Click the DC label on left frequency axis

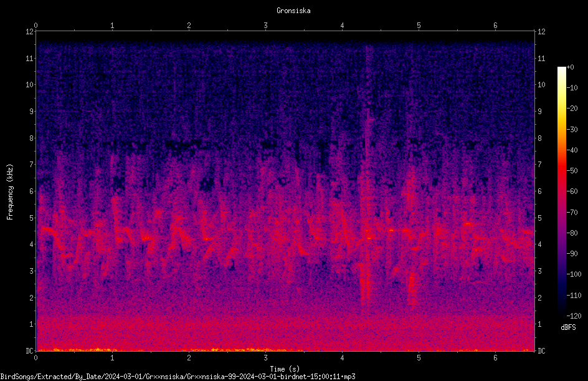tap(30, 351)
